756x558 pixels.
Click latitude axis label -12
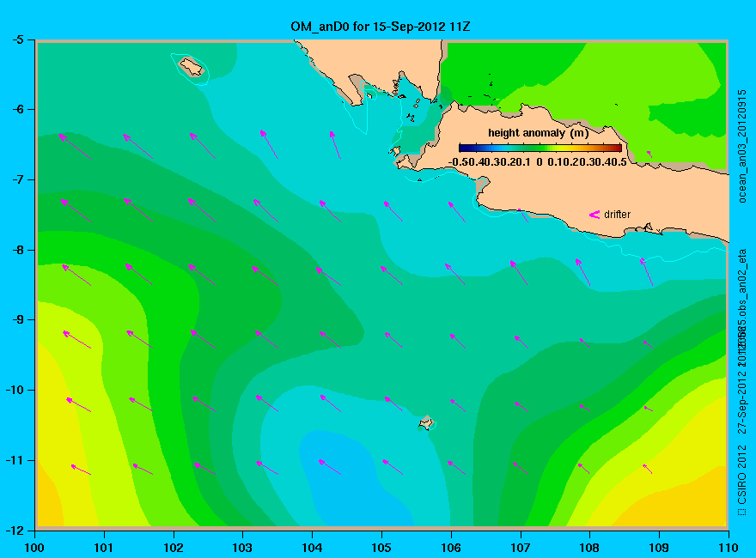(x=14, y=531)
